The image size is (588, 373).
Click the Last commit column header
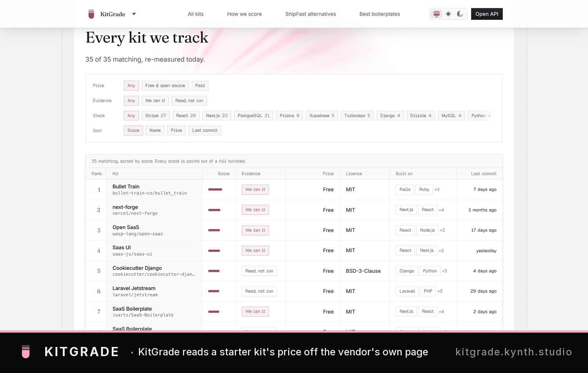pos(484,174)
